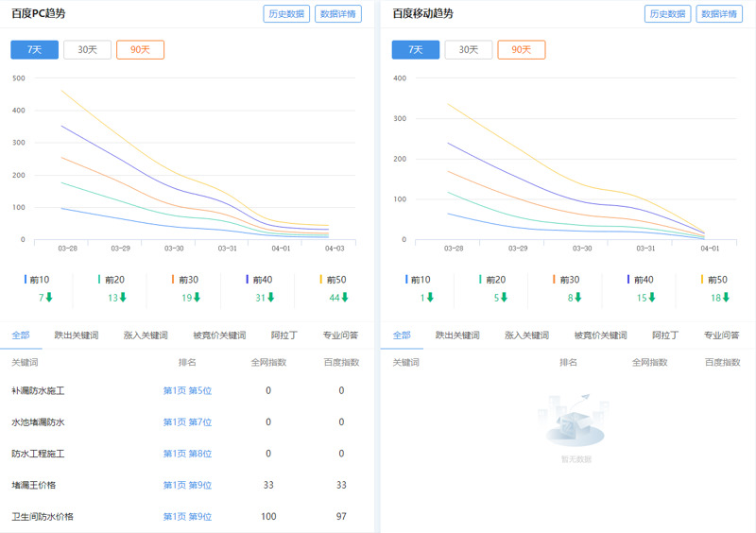Open 数据详情 for 百度移动趋势
This screenshot has height=533, width=756.
tap(719, 14)
